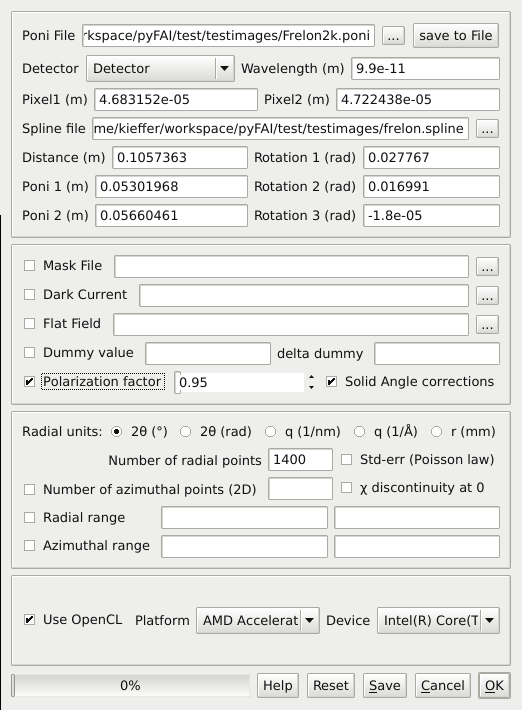Screen dimensions: 522x710
Task: Click the Radial range maximum field
Action: click(x=417, y=518)
